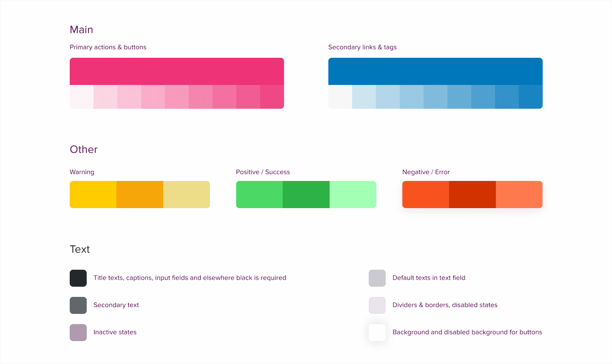Viewport: 612px width, 364px height.
Task: Click the dark red Error swatch
Action: (472, 195)
